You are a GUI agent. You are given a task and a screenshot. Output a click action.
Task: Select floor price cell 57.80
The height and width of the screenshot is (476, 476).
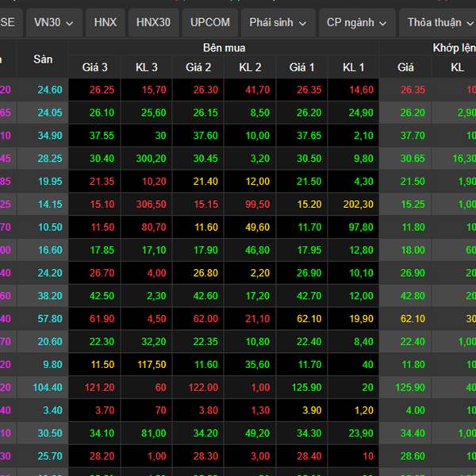[x=50, y=319]
